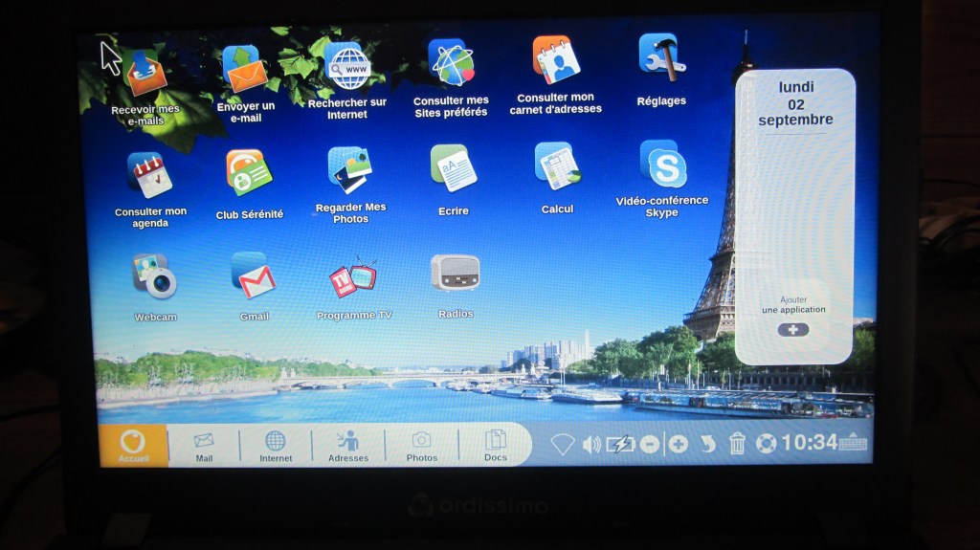Click the Accueil home button
Screen dimensions: 980x550
pos(133,445)
